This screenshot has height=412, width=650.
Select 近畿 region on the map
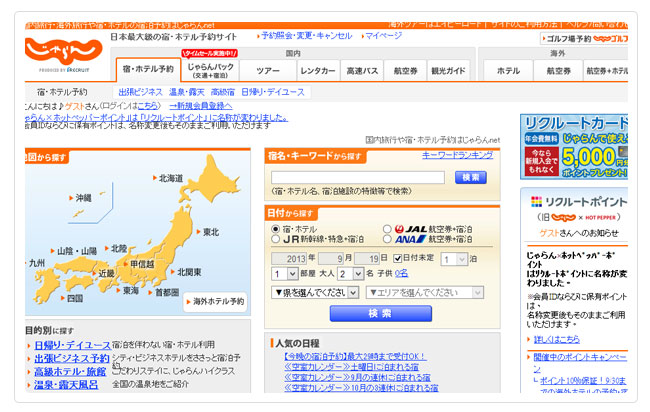(104, 273)
